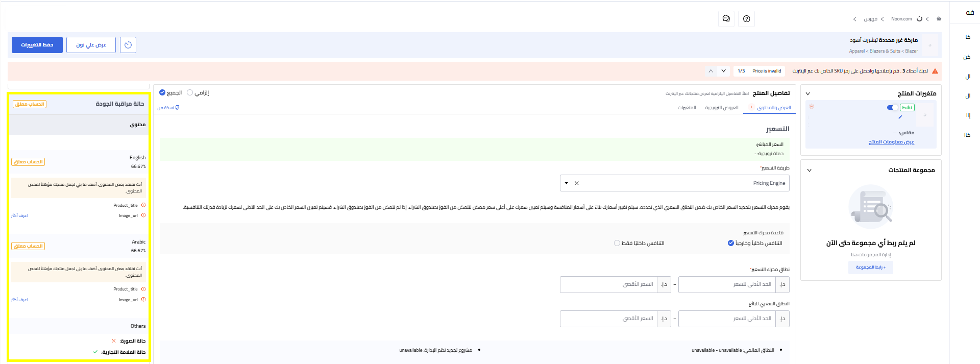Click the view on noon button
This screenshot has height=364, width=980.
91,45
